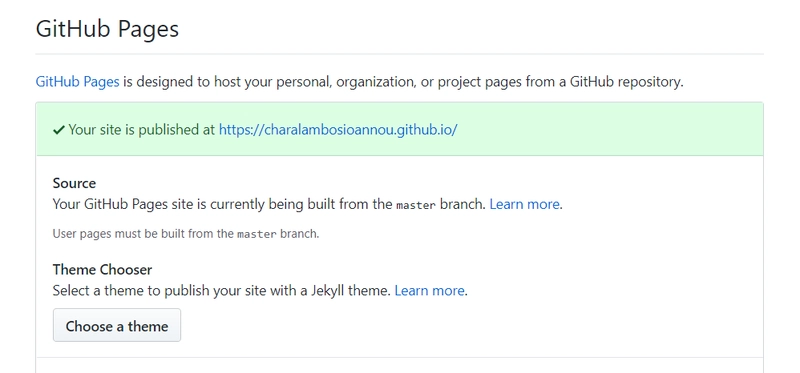Visit the published charalambosioannou.github.io URL

pyautogui.click(x=338, y=130)
